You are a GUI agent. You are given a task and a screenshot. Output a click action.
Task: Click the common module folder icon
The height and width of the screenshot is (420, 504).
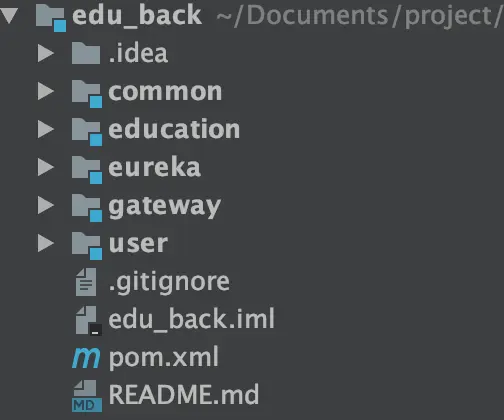pos(87,94)
